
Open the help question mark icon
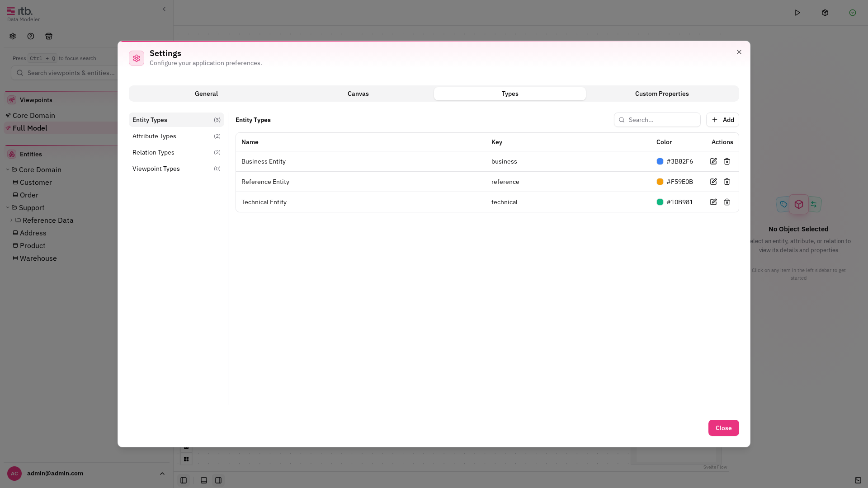click(x=31, y=36)
